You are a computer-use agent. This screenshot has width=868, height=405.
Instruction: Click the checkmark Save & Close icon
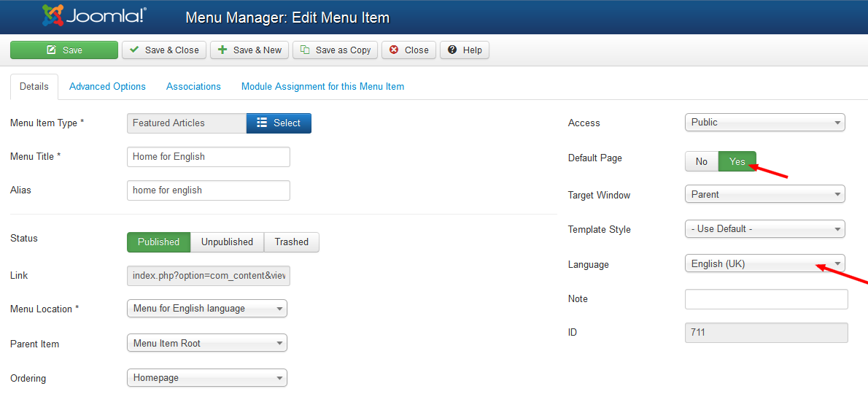coord(134,50)
